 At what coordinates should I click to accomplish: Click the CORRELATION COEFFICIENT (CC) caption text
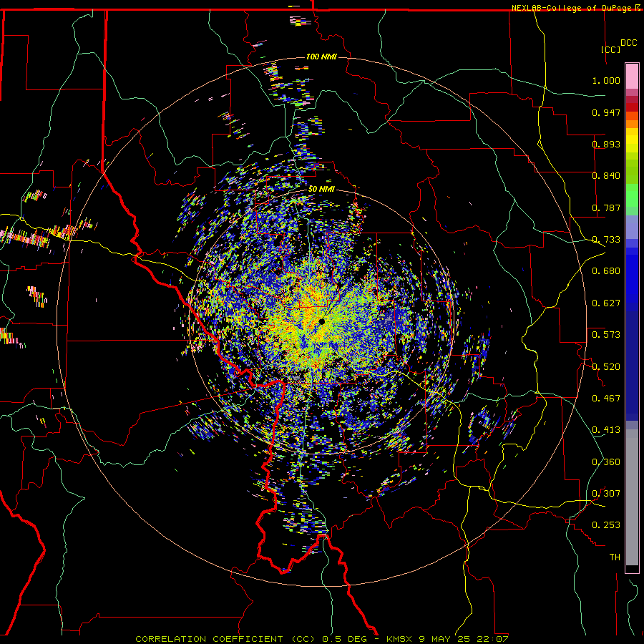[x=225, y=639]
